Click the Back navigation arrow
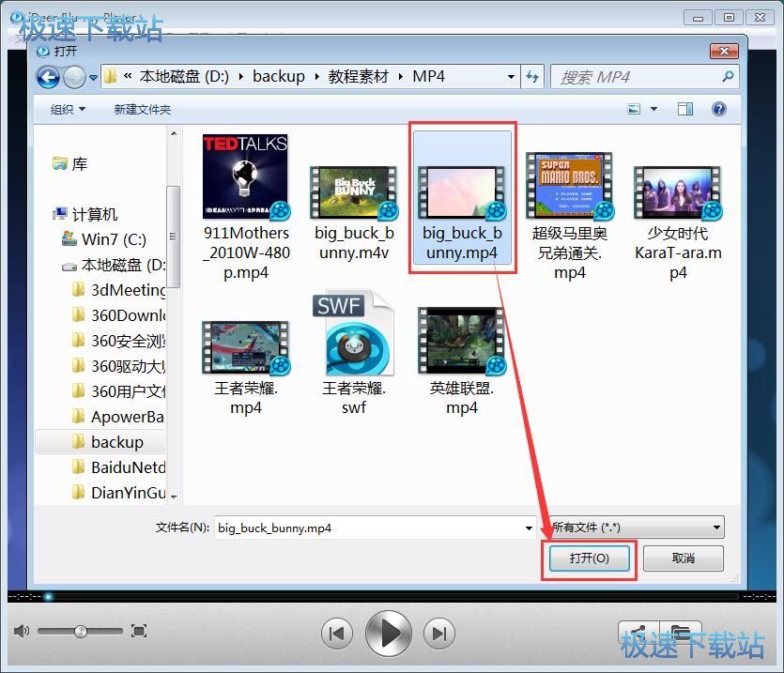Screen dimensions: 784x673 point(49,78)
